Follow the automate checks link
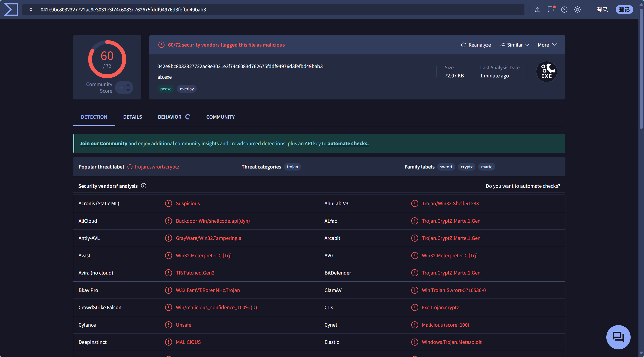644x357 pixels. pyautogui.click(x=348, y=143)
